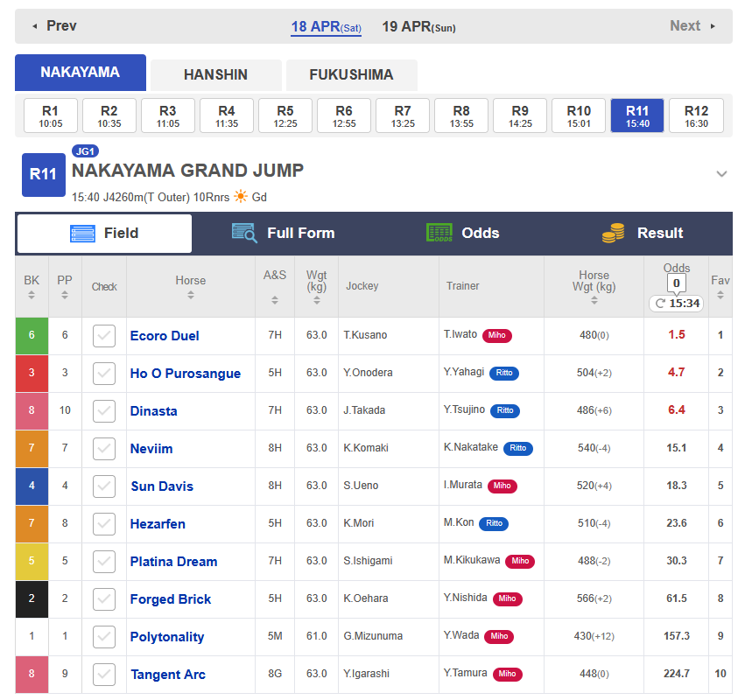
Task: Go to race R1 at 10:05
Action: pos(51,115)
